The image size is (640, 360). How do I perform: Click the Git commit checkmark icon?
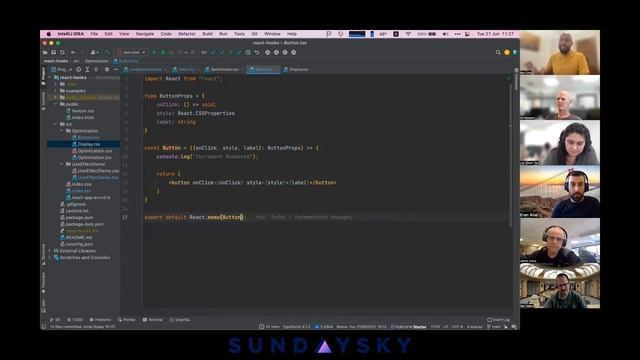point(222,52)
